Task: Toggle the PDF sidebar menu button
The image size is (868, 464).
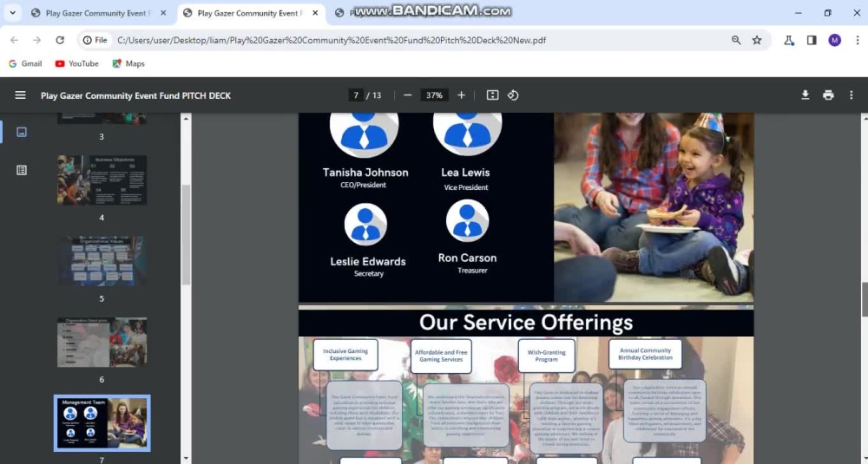Action: [x=21, y=95]
